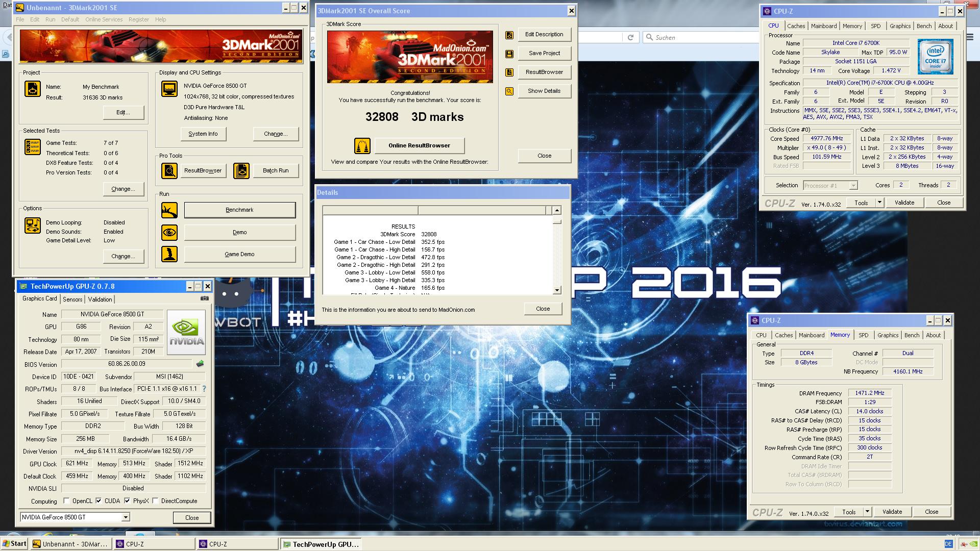Switch to the TechPowerUp GPU-Z taskbar item
This screenshot has width=980, height=551.
point(321,544)
